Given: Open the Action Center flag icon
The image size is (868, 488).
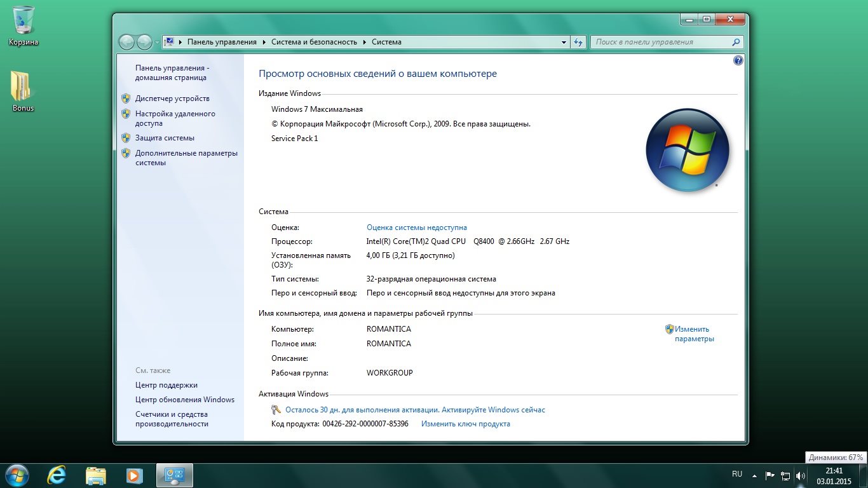Looking at the screenshot, I should click(770, 475).
